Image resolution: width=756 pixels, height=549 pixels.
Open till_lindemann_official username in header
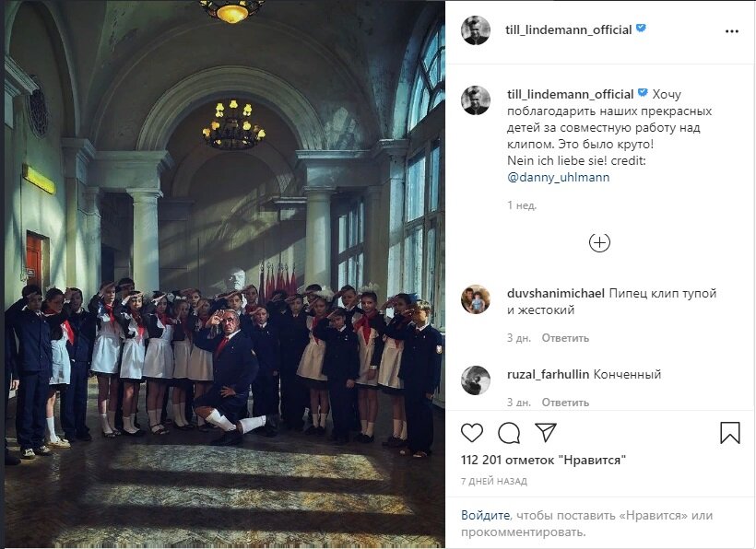pos(569,29)
